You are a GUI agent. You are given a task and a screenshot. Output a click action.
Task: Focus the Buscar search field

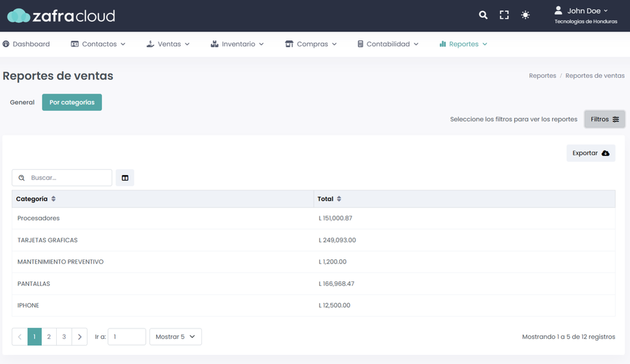pos(62,178)
